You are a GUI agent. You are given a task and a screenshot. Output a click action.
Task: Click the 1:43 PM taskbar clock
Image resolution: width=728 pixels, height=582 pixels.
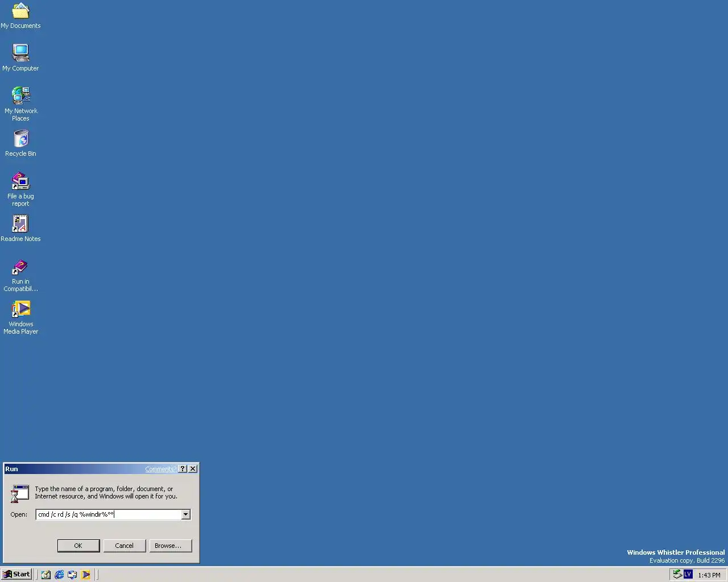[x=709, y=575]
